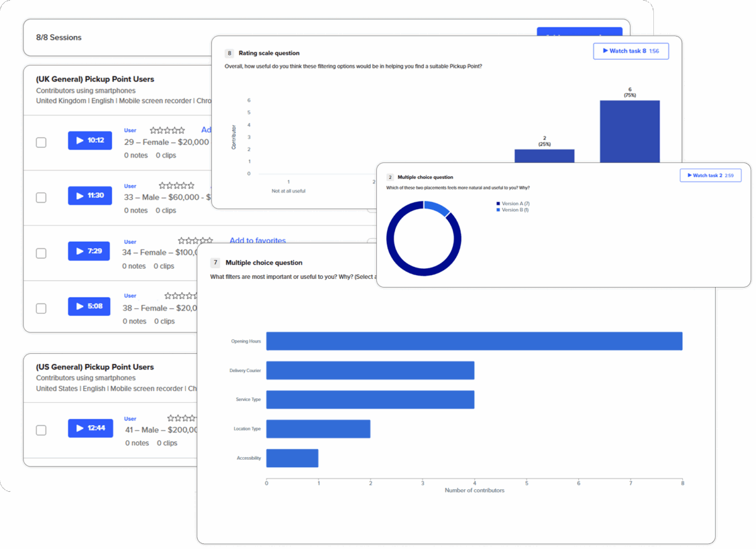Start the 7:29 session playback
Screen dimensions: 756x549
(x=89, y=251)
